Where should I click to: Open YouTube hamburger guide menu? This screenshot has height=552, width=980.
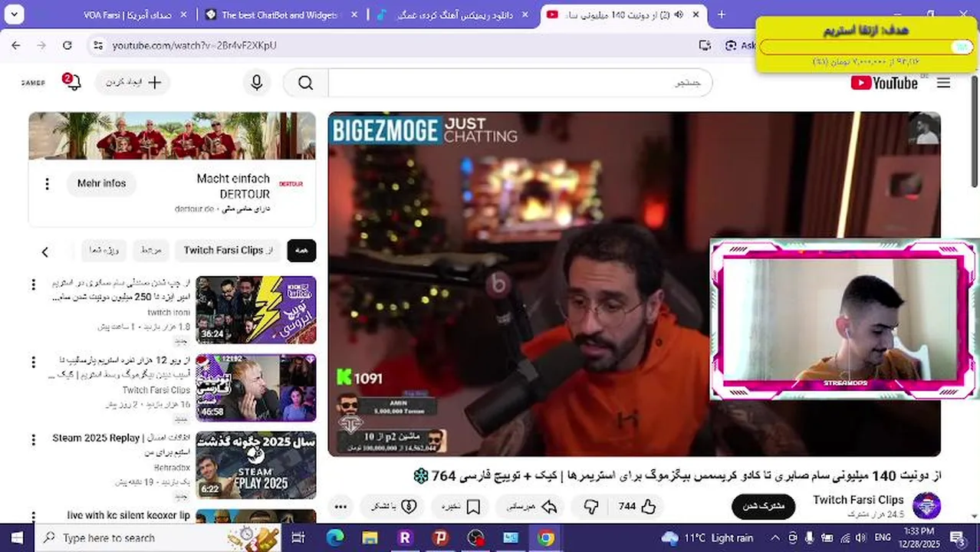point(944,83)
